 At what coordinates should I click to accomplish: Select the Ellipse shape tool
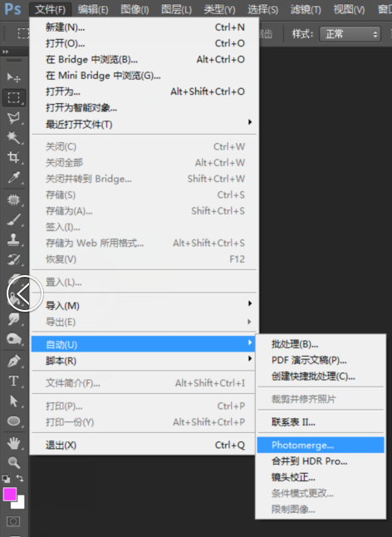click(x=13, y=421)
